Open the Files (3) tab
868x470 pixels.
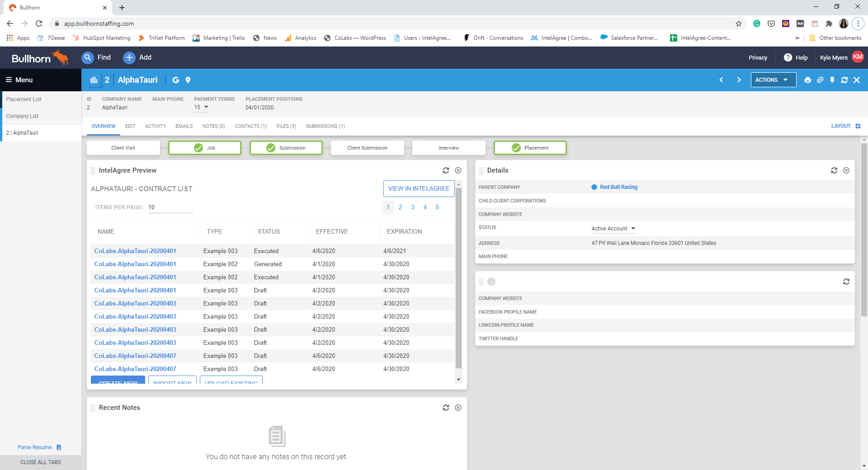(286, 126)
